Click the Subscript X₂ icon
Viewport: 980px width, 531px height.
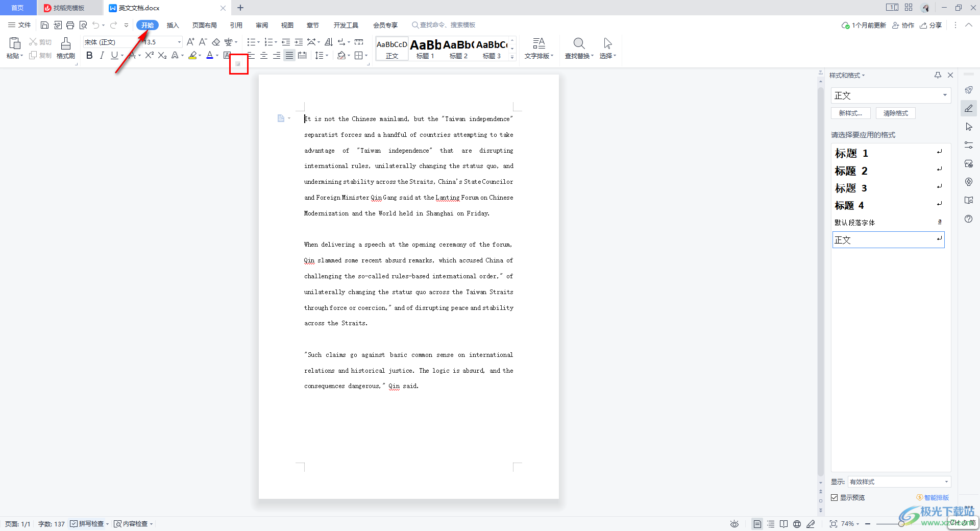pos(162,55)
